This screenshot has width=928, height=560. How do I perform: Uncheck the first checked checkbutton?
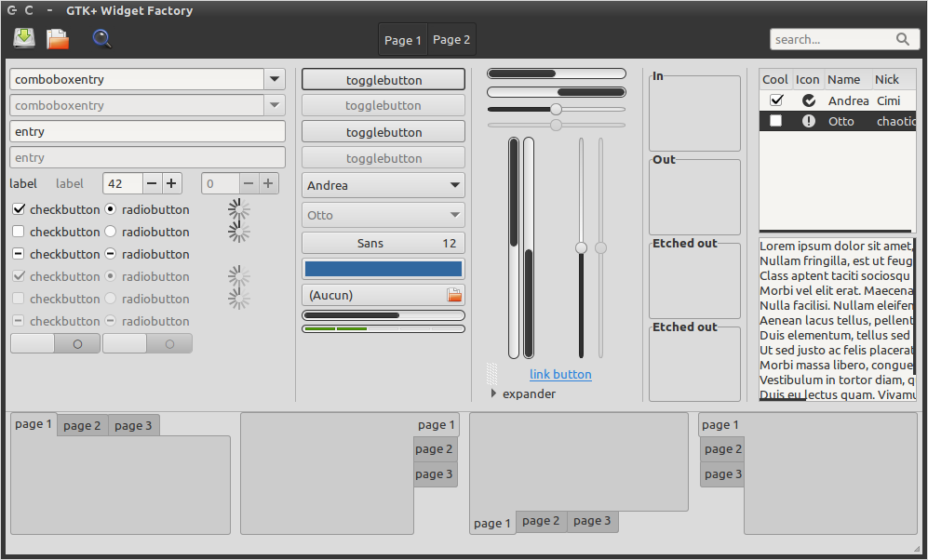tap(19, 208)
